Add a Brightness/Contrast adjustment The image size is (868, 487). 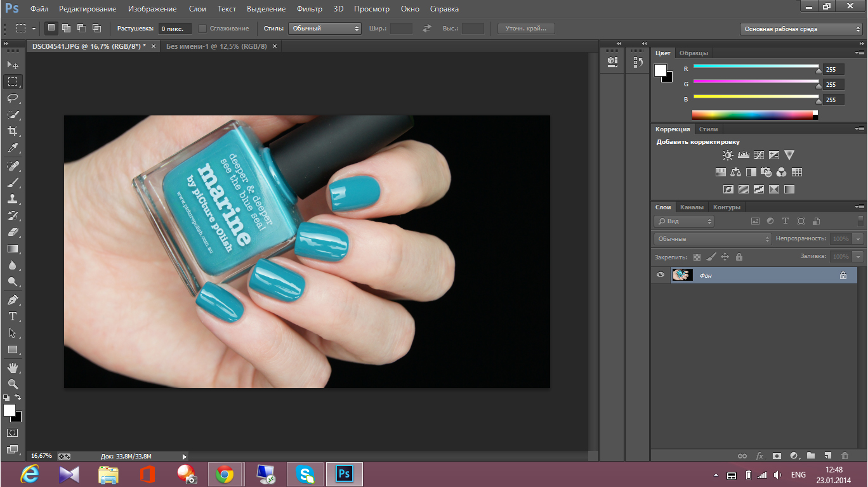[x=728, y=155]
